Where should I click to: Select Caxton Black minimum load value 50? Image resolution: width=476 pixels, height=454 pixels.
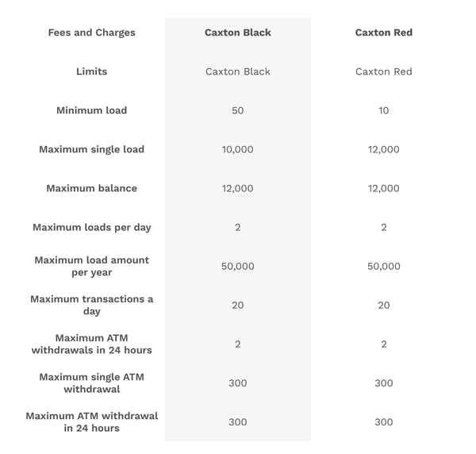tap(238, 110)
